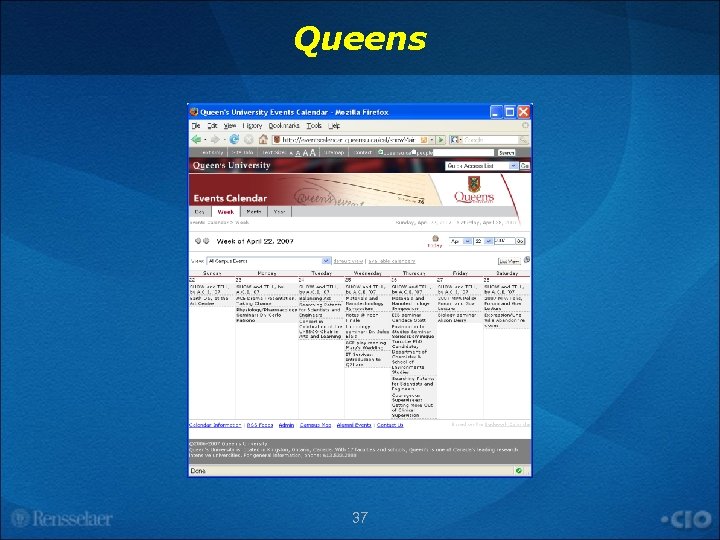The image size is (720, 540).
Task: Click the green Go arrow beside address bar
Action: 441,140
